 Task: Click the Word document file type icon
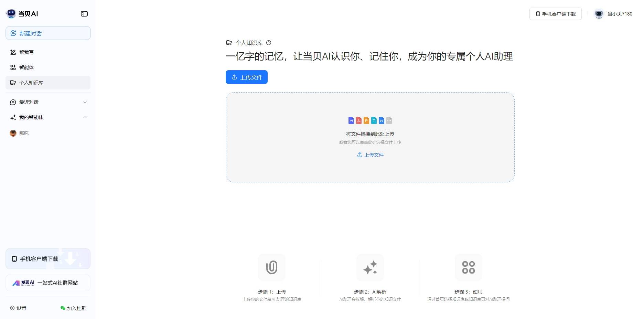point(382,120)
